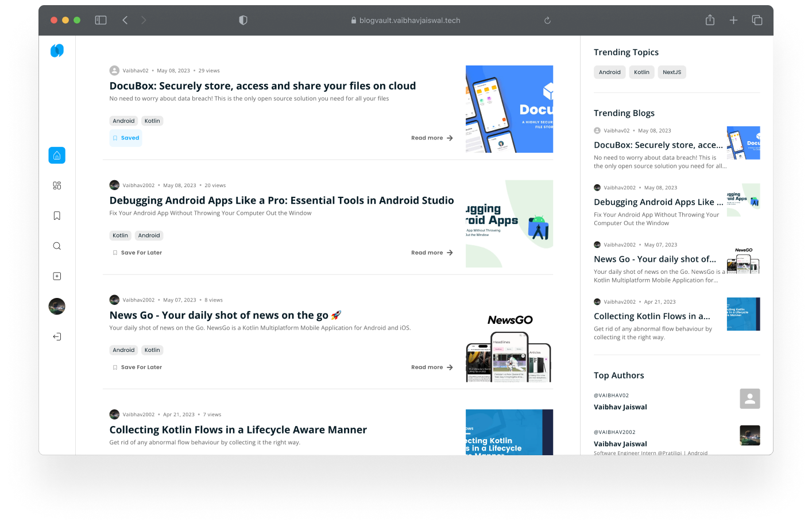Screen dimensions: 812x527
Task: Open trending blog DocuBox: Securely store, acce...
Action: (x=658, y=145)
